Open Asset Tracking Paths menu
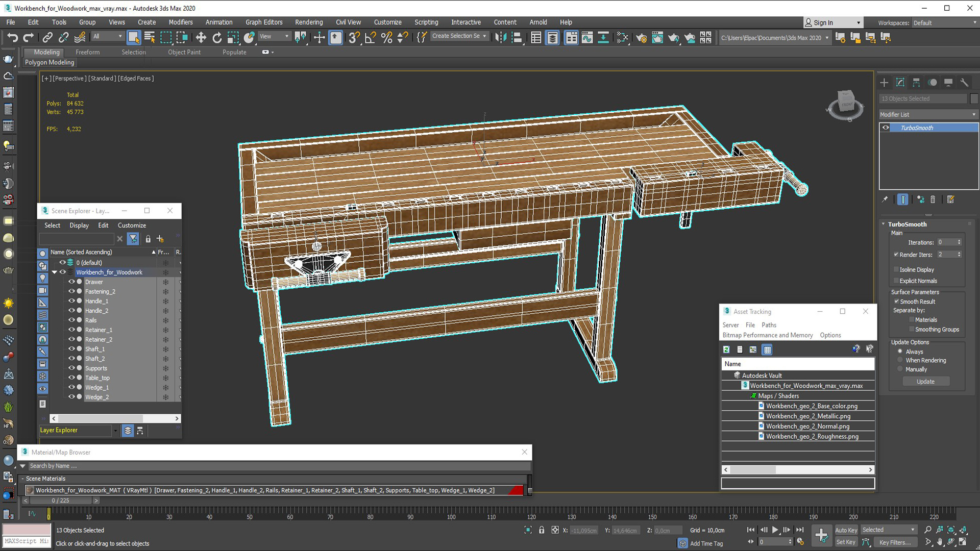This screenshot has width=980, height=551. pos(769,325)
